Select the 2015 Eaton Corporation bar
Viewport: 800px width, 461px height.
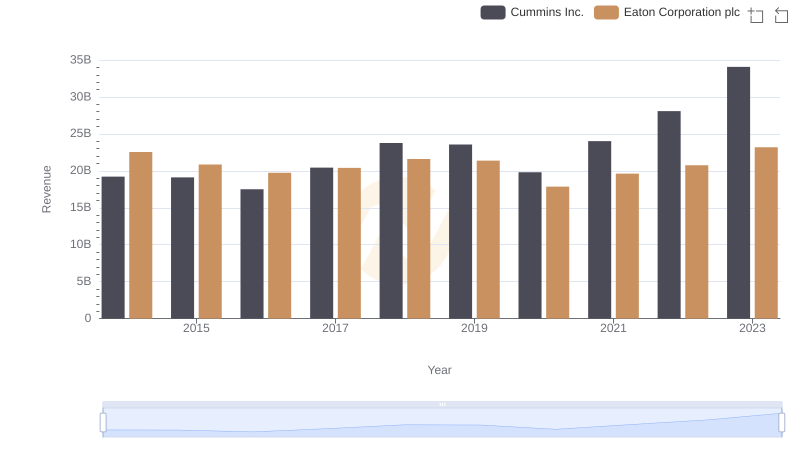[x=210, y=242]
